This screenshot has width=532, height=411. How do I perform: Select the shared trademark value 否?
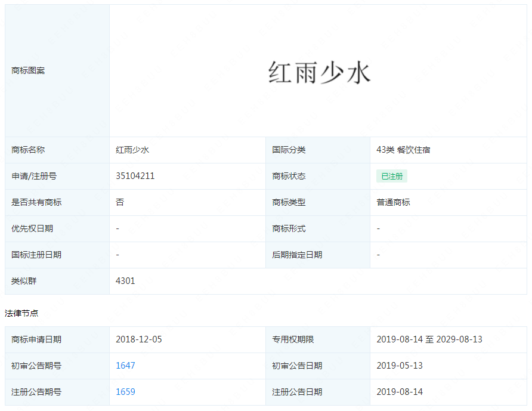[120, 202]
